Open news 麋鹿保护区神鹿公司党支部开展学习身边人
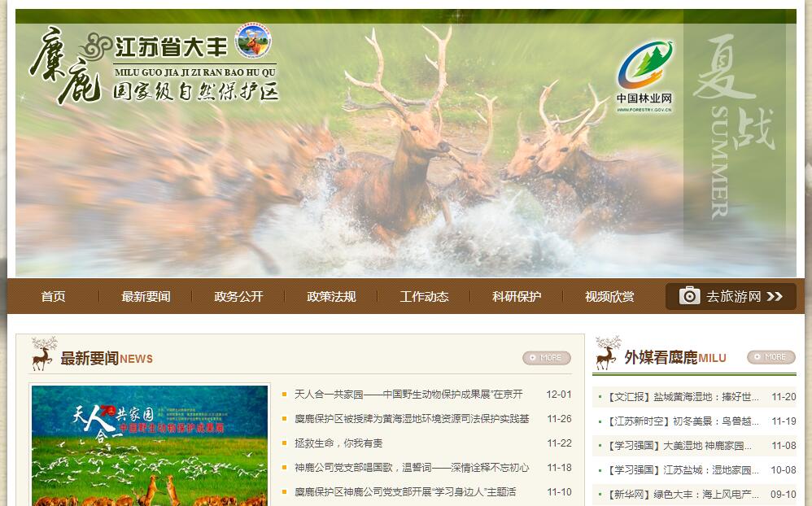 405,491
